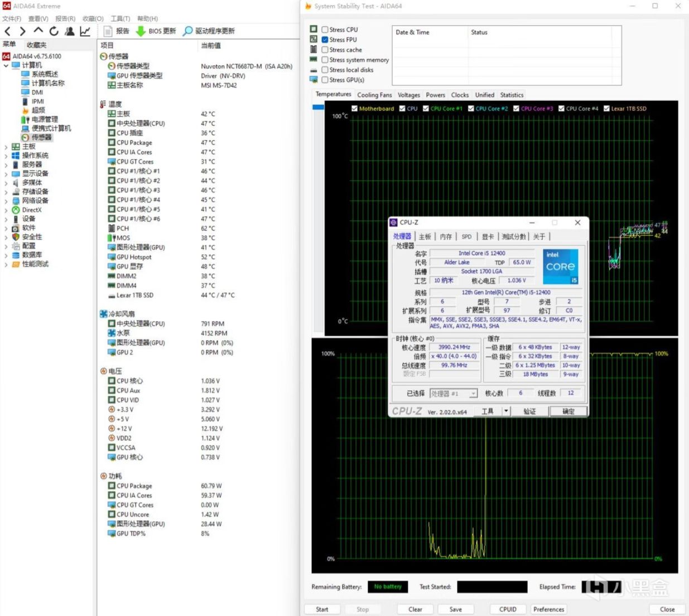Open the 工具 dropdown arrow in CPU-Z
Image resolution: width=689 pixels, height=616 pixels.
tap(506, 411)
